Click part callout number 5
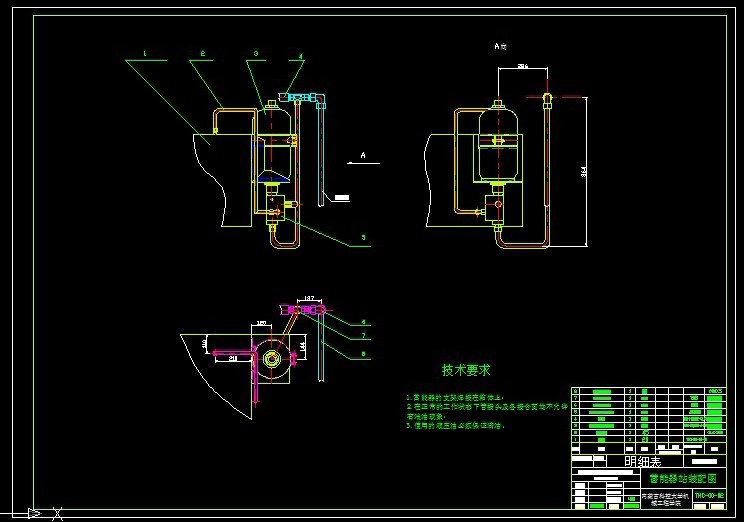 pyautogui.click(x=364, y=237)
